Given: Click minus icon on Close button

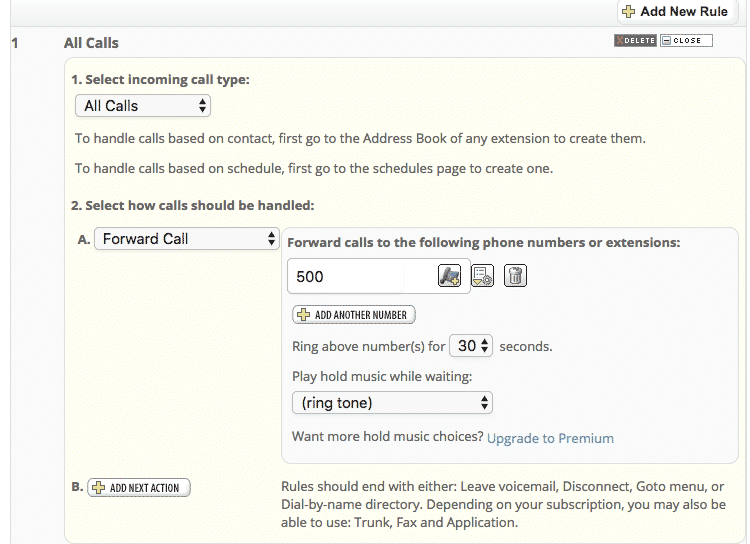Looking at the screenshot, I should [667, 41].
